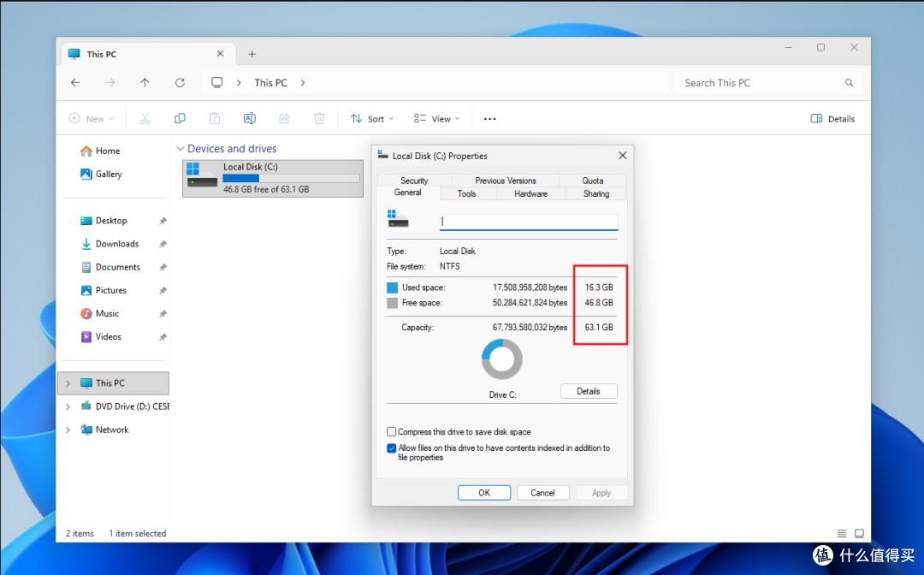924x575 pixels.
Task: Click the drive usage donut chart
Action: (501, 359)
